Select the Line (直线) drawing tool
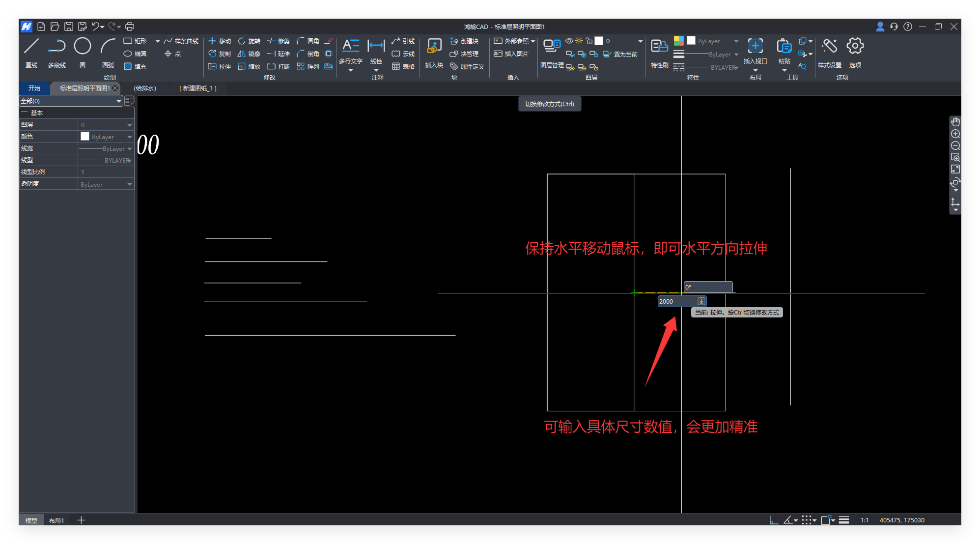980x544 pixels. [x=31, y=47]
